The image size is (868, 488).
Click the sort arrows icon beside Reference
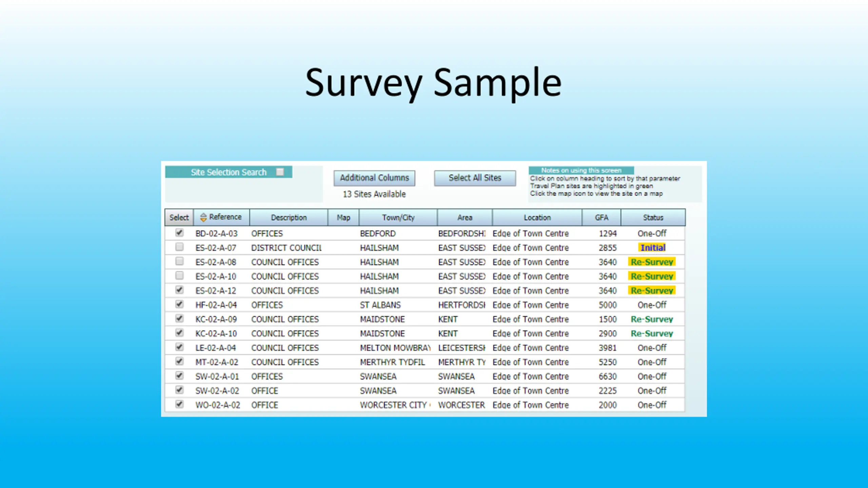coord(203,217)
